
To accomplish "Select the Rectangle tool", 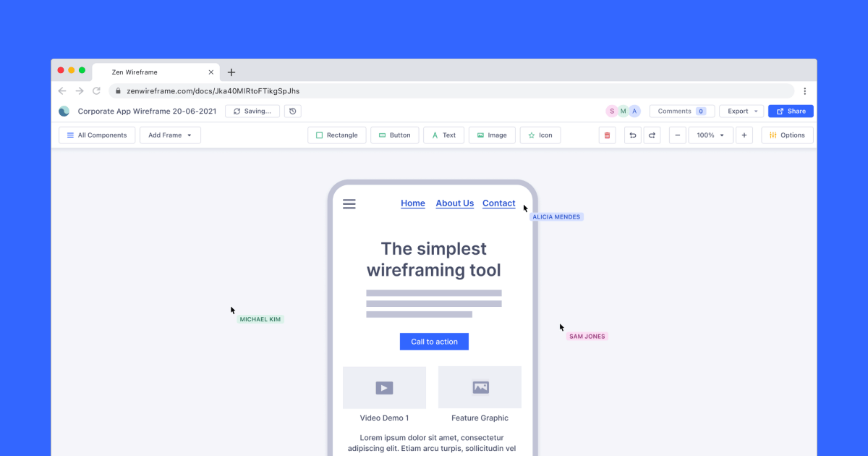I will [336, 135].
